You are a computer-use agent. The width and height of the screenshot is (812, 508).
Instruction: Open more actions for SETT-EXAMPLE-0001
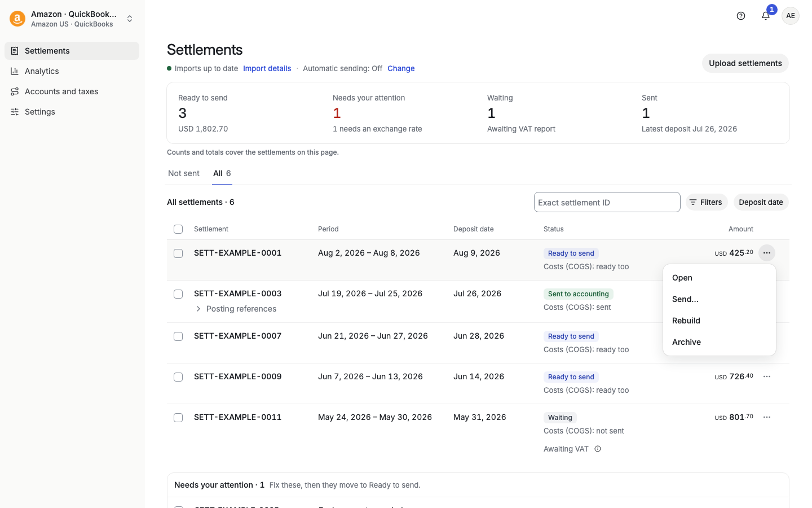(x=767, y=253)
